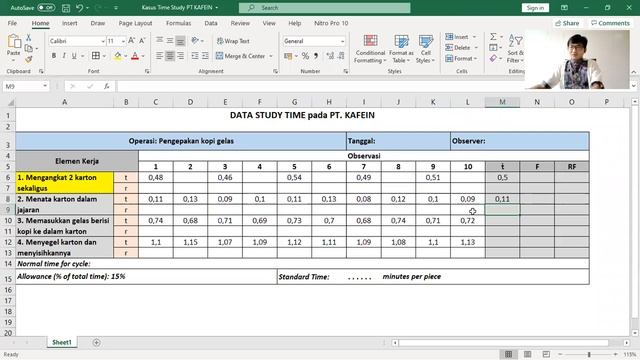Click the Sign in button
Screen dimensions: 640x360
pyautogui.click(x=535, y=8)
